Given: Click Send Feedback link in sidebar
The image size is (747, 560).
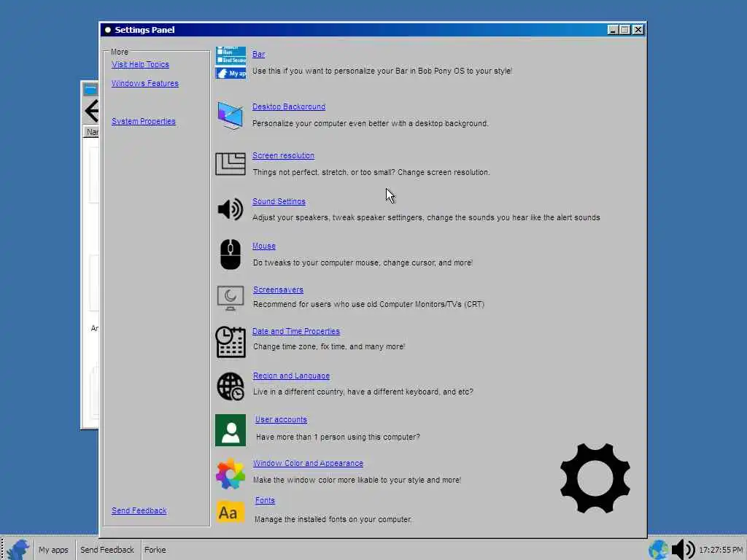Looking at the screenshot, I should 139,510.
